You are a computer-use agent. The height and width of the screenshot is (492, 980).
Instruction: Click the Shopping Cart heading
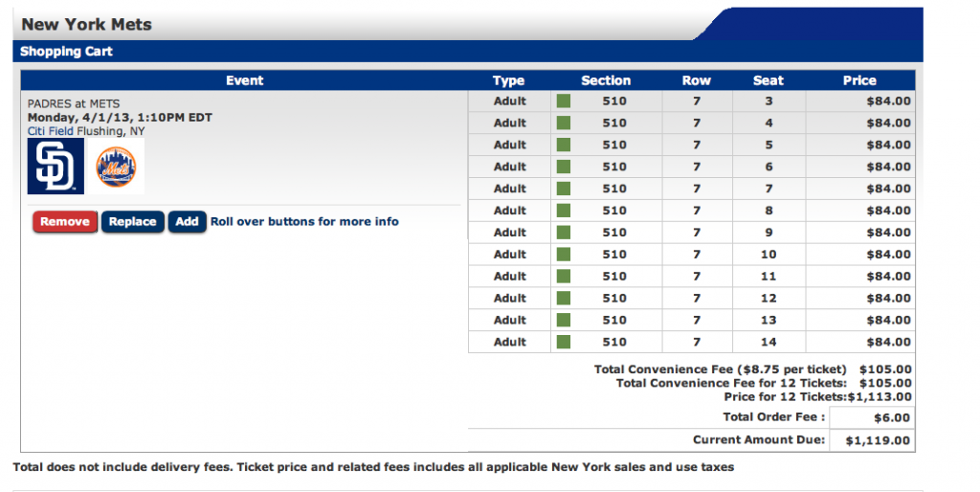tap(66, 52)
